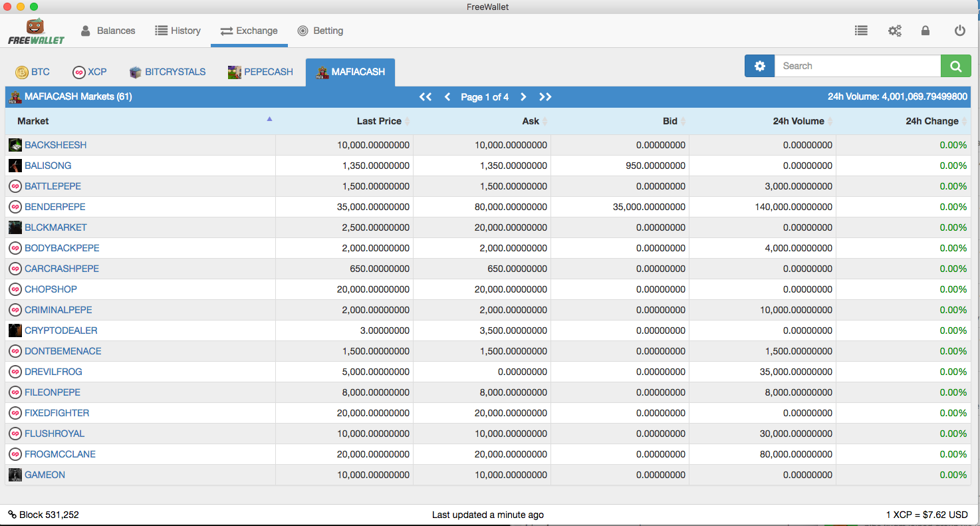
Task: Click FROGMCCLANE 24h volume 80,000.00000000
Action: pos(796,454)
